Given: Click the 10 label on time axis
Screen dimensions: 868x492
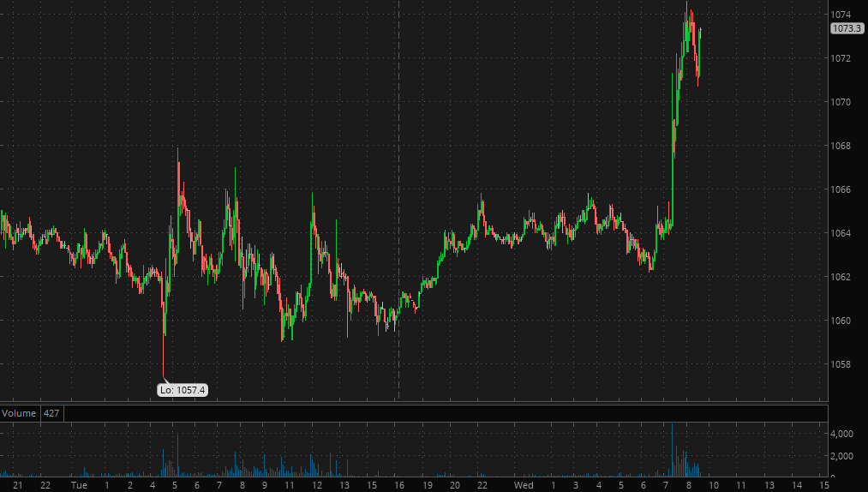Looking at the screenshot, I should (x=714, y=485).
